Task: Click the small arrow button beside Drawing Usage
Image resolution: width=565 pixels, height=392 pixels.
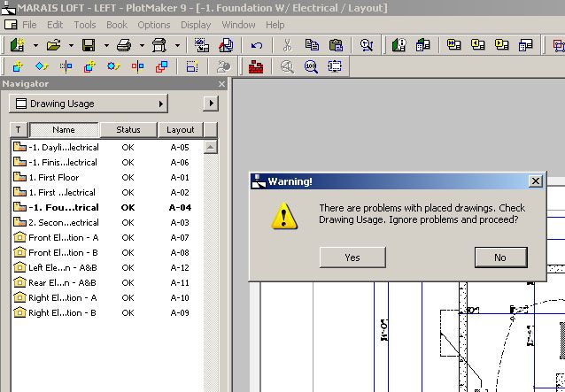Action: coord(211,104)
